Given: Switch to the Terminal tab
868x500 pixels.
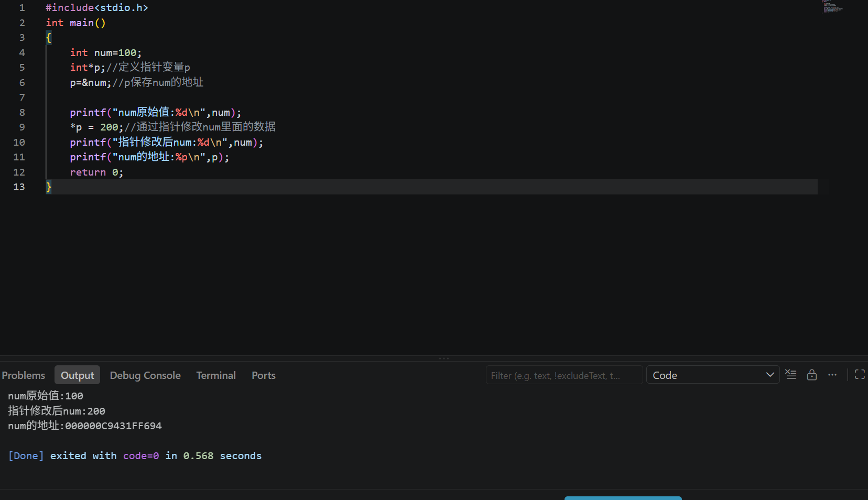Looking at the screenshot, I should [216, 375].
